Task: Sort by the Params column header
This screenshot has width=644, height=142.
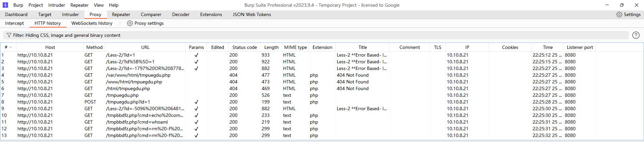Action: click(196, 47)
